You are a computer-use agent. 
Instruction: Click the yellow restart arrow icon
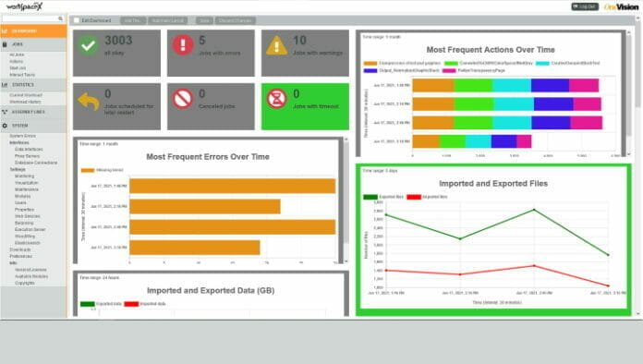(89, 101)
